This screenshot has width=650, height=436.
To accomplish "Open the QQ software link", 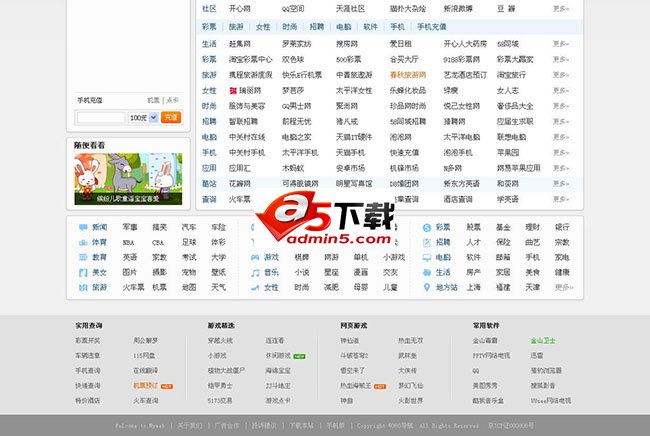I will 475,371.
